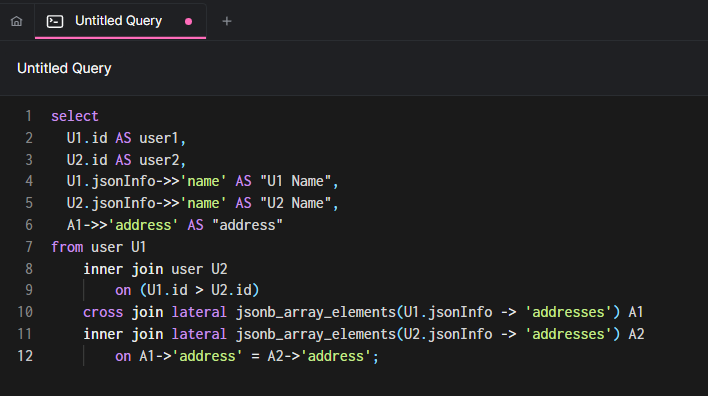708x396 pixels.
Task: Click the query console icon in tab
Action: tap(55, 21)
